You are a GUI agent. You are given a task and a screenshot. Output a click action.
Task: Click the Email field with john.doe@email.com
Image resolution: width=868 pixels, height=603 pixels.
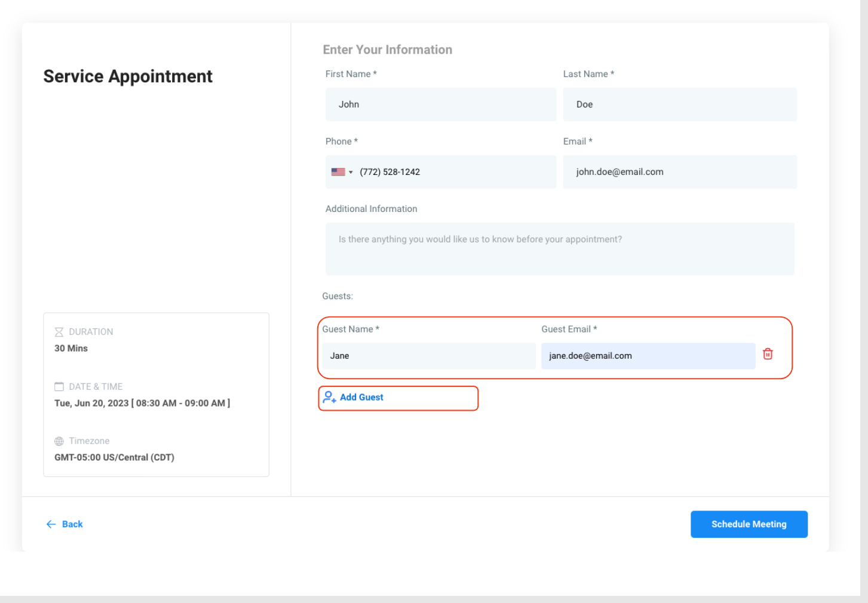click(680, 172)
